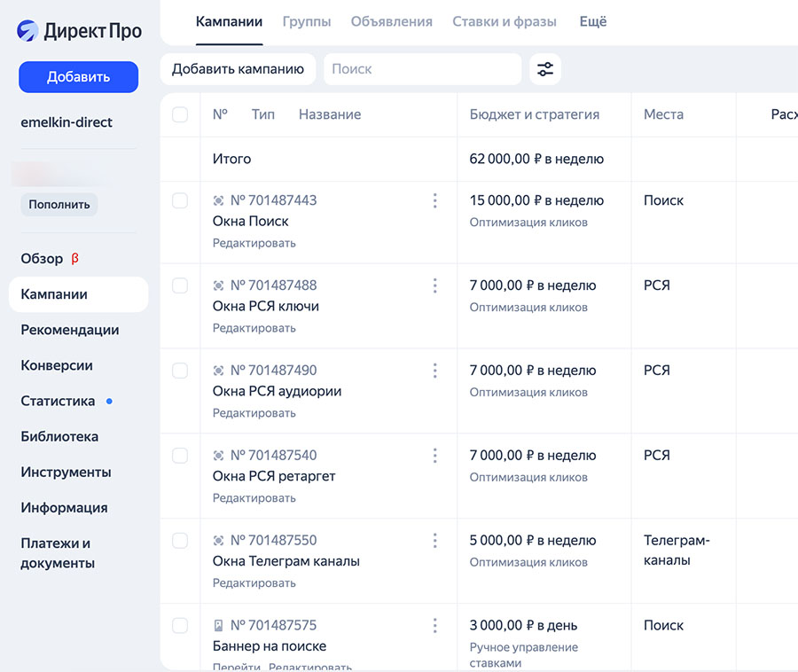Open the Статистика sidebar section
Image resolution: width=798 pixels, height=672 pixels.
click(x=58, y=401)
